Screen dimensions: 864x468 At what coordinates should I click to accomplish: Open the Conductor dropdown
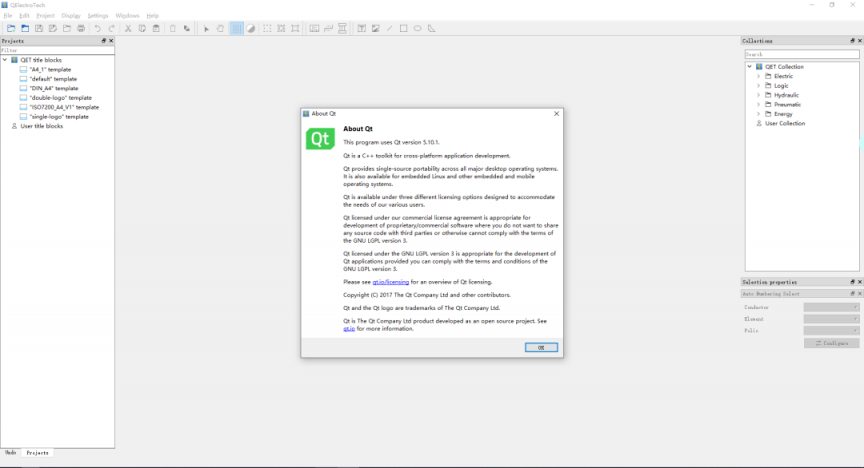[831, 307]
